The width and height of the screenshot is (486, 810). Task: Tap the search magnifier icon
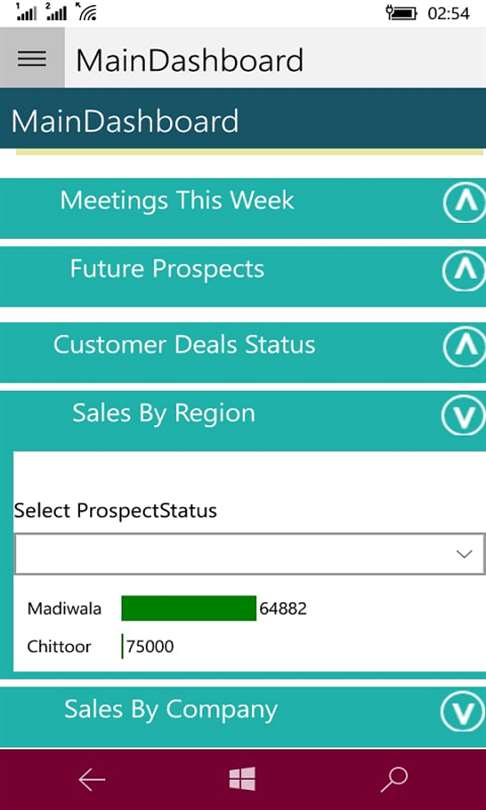(394, 779)
